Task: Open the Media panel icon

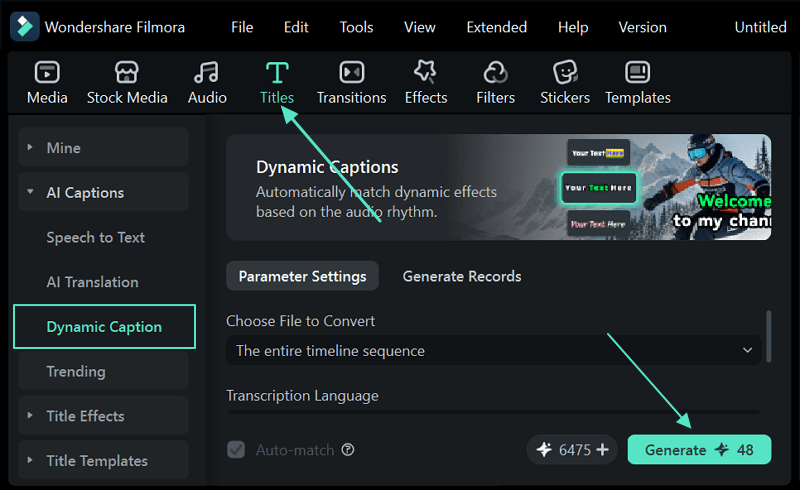Action: 47,72
